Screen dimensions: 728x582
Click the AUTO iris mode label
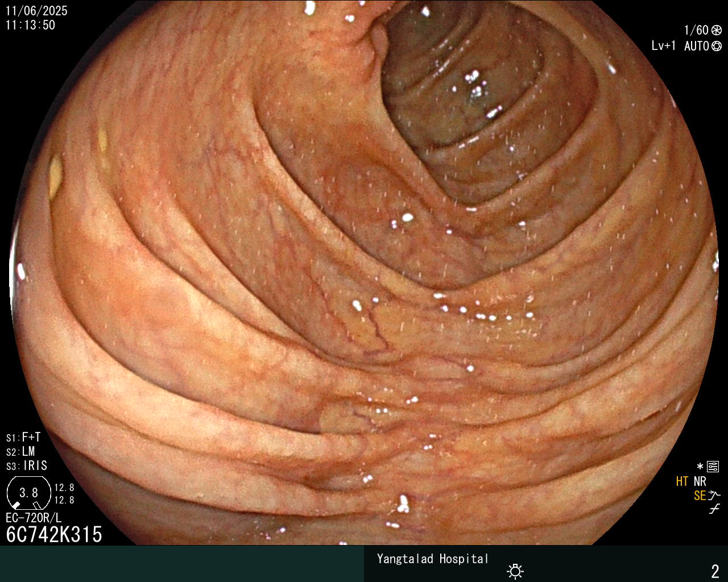click(x=696, y=46)
